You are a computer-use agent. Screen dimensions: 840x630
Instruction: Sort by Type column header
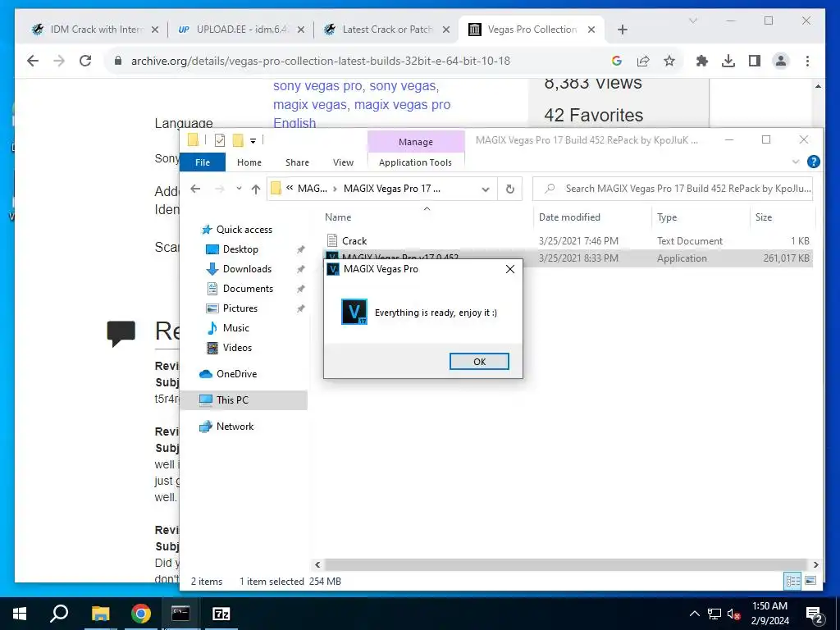667,217
